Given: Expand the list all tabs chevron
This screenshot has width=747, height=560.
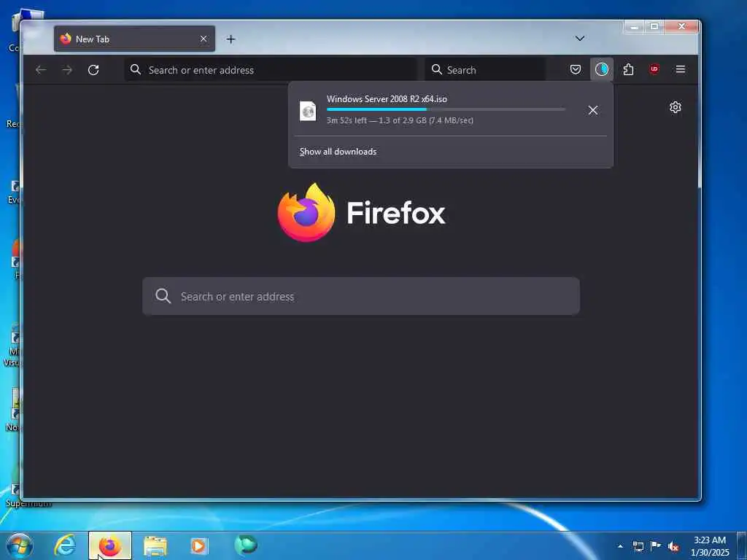Looking at the screenshot, I should pyautogui.click(x=580, y=39).
